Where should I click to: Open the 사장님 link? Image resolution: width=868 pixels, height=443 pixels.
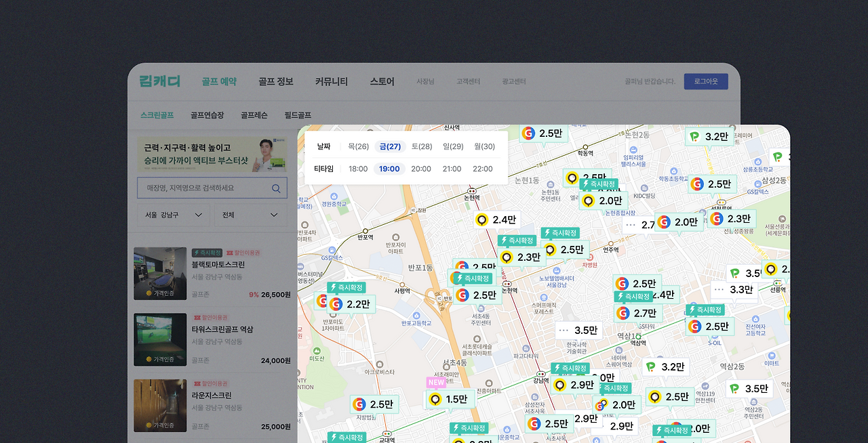coord(425,81)
